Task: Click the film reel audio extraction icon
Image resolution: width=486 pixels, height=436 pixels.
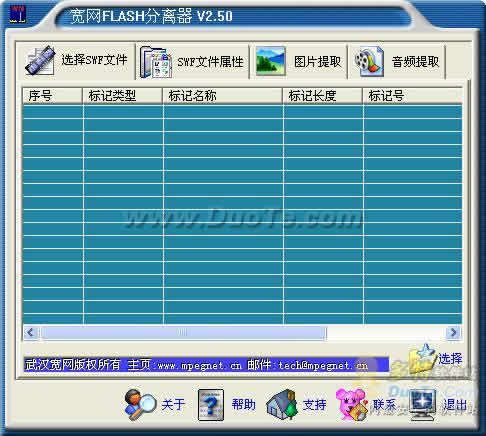Action: (369, 61)
